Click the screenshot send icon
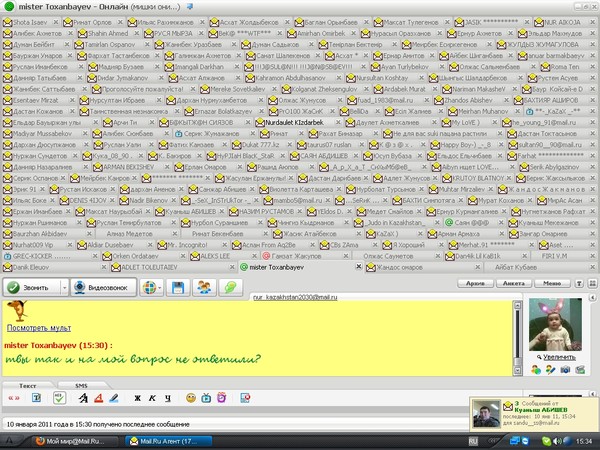Viewport: 600px width, 450px height. click(245, 398)
